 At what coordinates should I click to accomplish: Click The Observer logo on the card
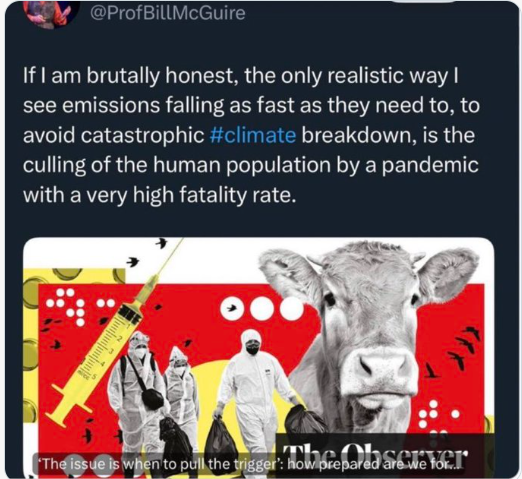[x=375, y=455]
